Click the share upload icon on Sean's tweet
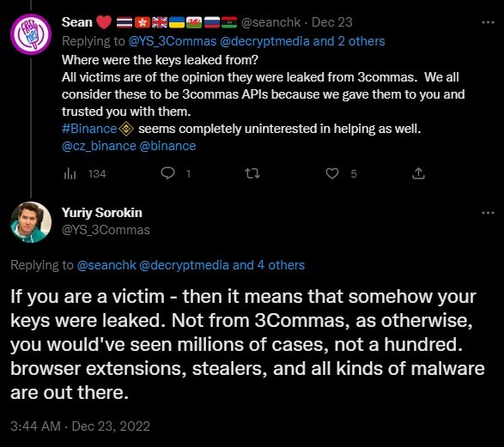Image resolution: width=504 pixels, height=447 pixels. pyautogui.click(x=418, y=173)
